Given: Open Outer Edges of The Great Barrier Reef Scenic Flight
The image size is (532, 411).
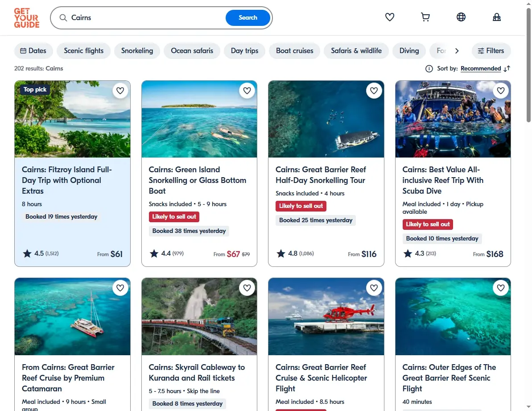Looking at the screenshot, I should (449, 378).
